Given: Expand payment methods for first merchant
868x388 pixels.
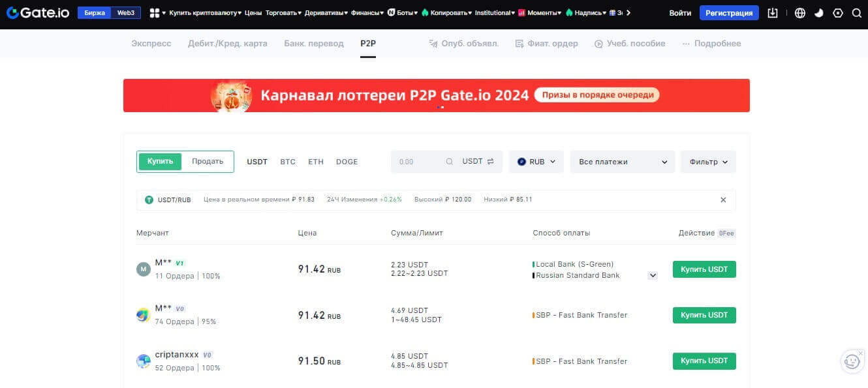Looking at the screenshot, I should pos(652,276).
